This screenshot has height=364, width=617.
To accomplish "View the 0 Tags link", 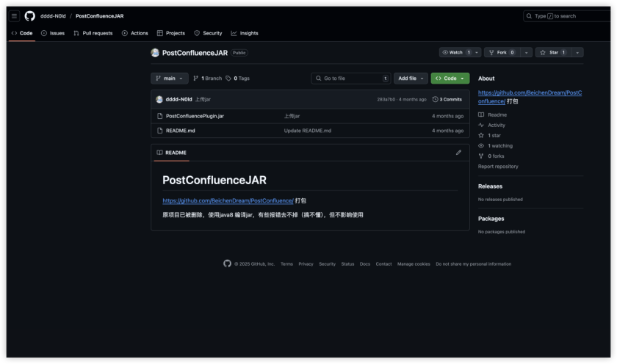I will pos(238,79).
